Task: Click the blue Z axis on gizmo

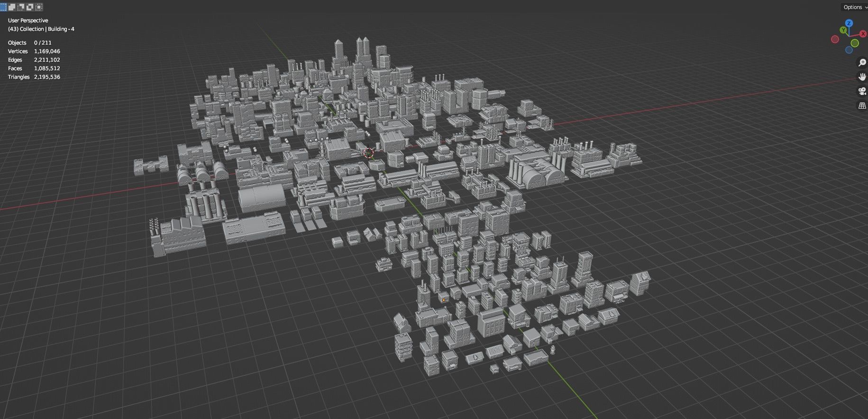Action: 849,23
